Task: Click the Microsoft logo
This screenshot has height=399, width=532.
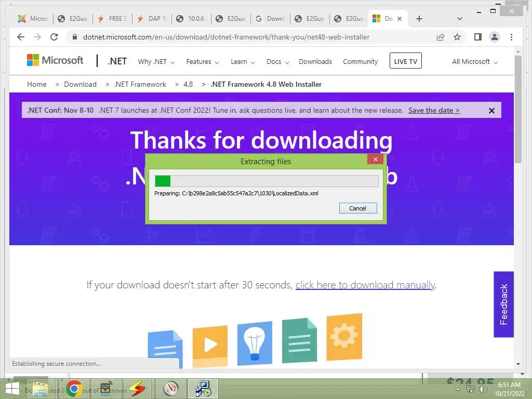Action: pos(55,60)
